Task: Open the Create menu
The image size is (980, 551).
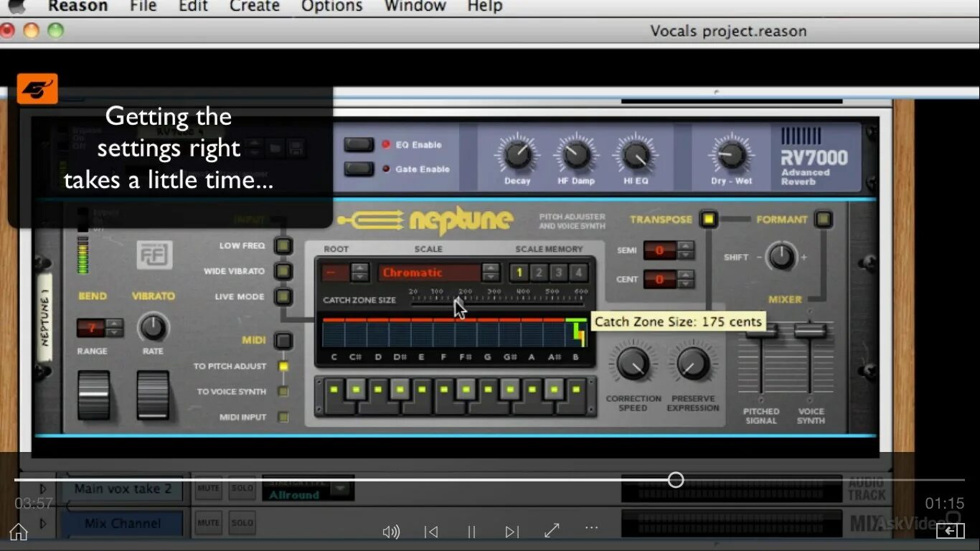Action: pyautogui.click(x=254, y=6)
